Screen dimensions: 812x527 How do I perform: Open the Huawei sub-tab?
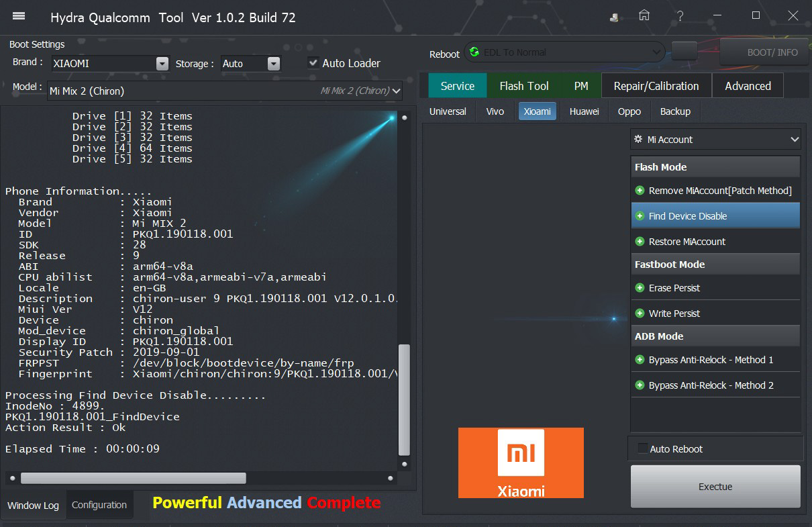tap(584, 111)
